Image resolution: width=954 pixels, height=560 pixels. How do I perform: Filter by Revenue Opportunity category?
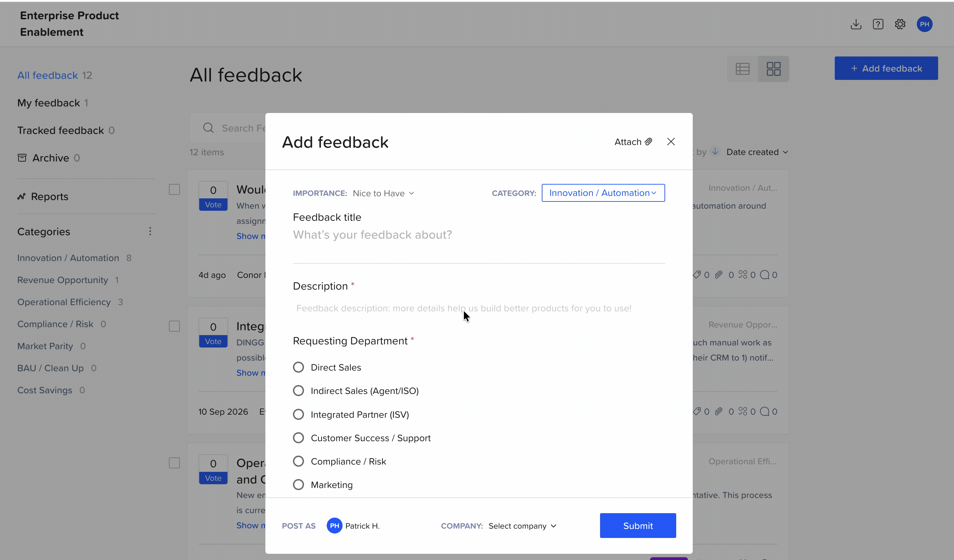(x=62, y=280)
